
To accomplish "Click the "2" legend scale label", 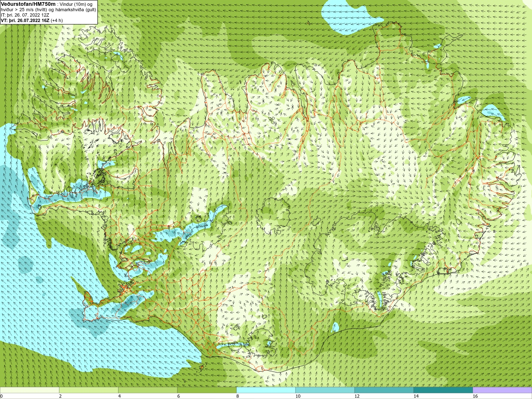I will pos(60,396).
